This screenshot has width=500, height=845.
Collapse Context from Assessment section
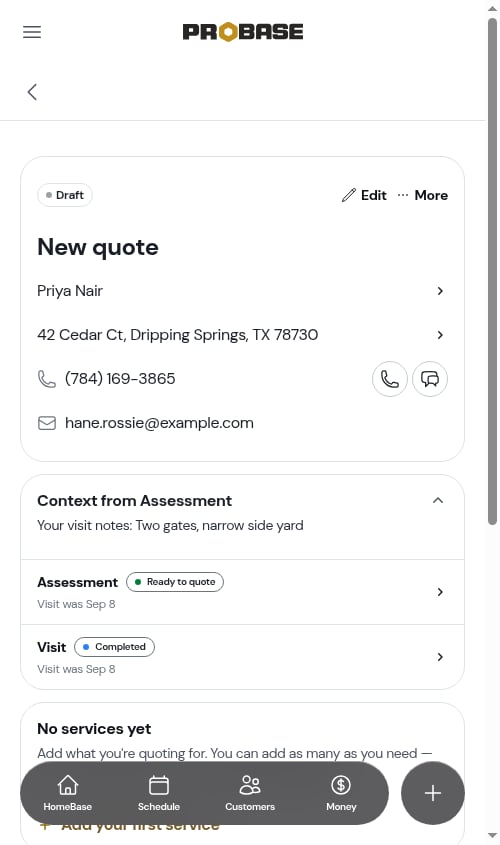tap(438, 501)
